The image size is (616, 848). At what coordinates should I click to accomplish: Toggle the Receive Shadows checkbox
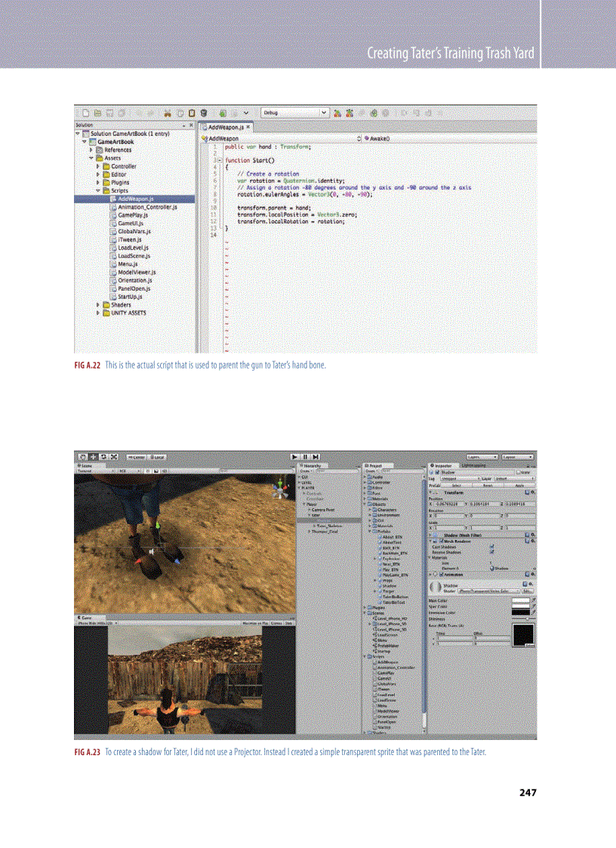tap(491, 552)
